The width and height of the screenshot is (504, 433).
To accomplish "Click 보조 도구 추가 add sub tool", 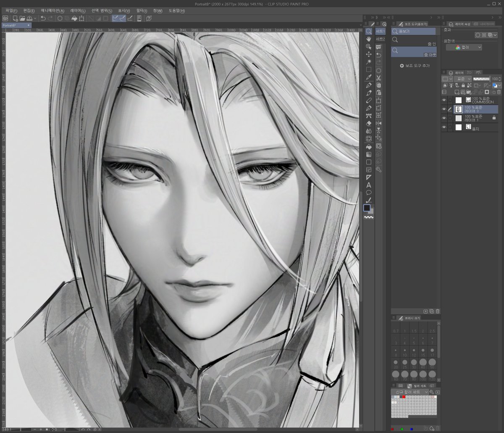I will point(415,66).
